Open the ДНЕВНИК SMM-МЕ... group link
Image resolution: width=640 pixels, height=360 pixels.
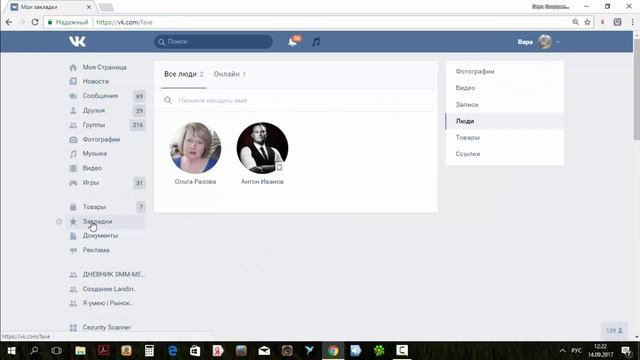113,274
